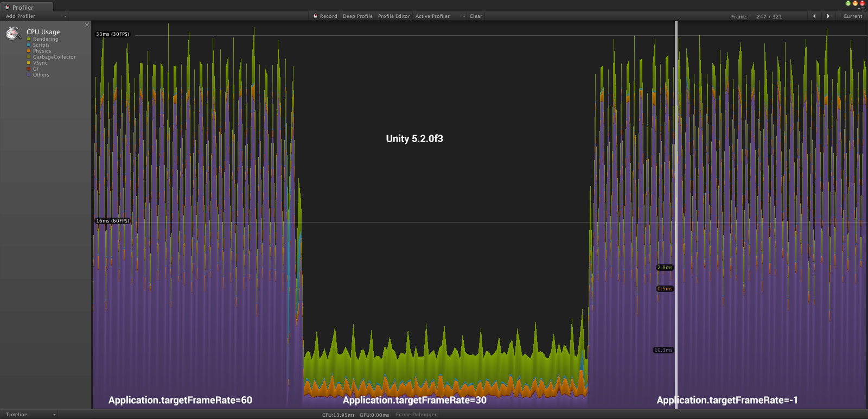868x419 pixels.
Task: Click the orange window button
Action: point(855,3)
